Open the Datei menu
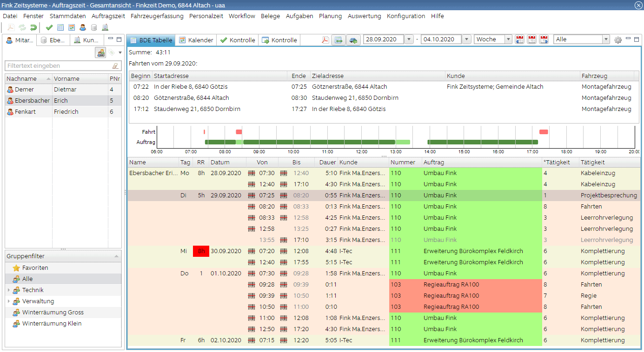644x352 pixels. 10,16
